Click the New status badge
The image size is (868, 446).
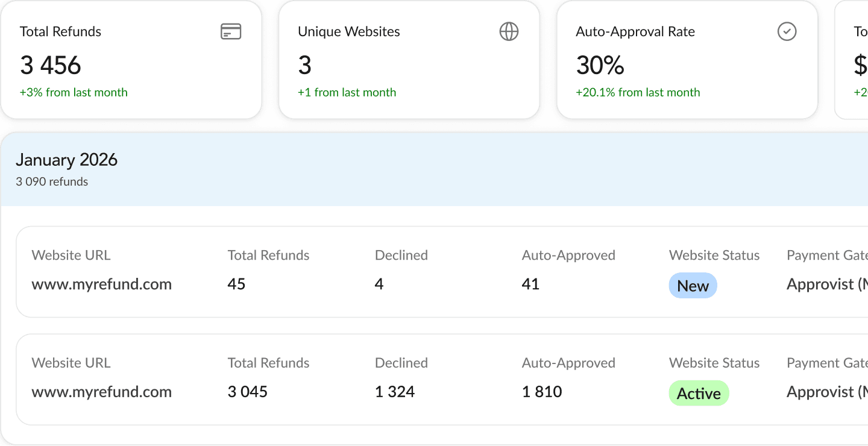point(693,286)
